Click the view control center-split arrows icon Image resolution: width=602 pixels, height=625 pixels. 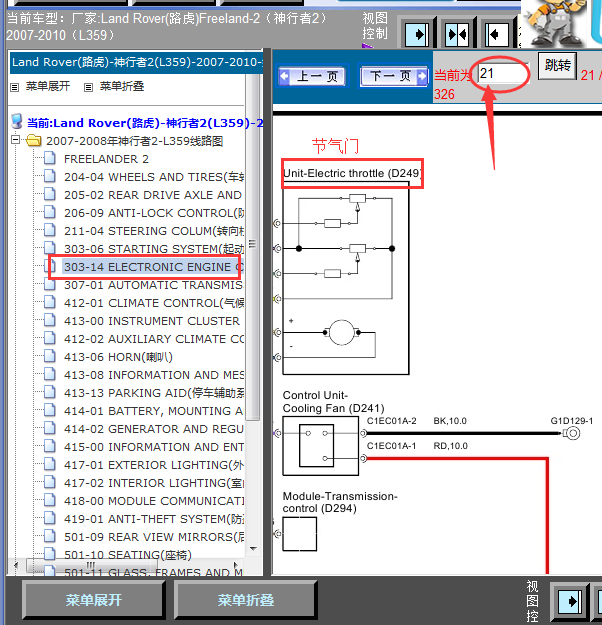[x=457, y=35]
